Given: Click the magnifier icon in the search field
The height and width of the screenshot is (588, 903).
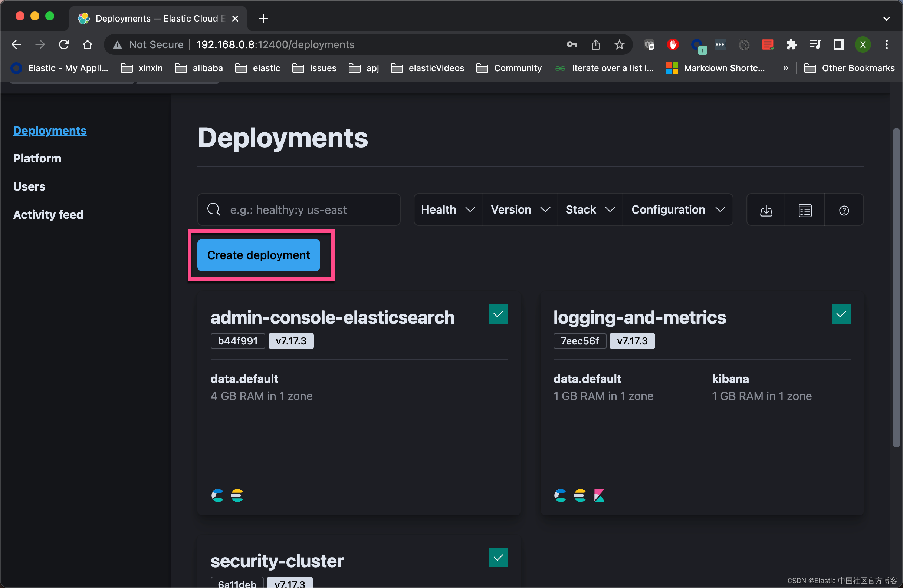Looking at the screenshot, I should [x=214, y=209].
